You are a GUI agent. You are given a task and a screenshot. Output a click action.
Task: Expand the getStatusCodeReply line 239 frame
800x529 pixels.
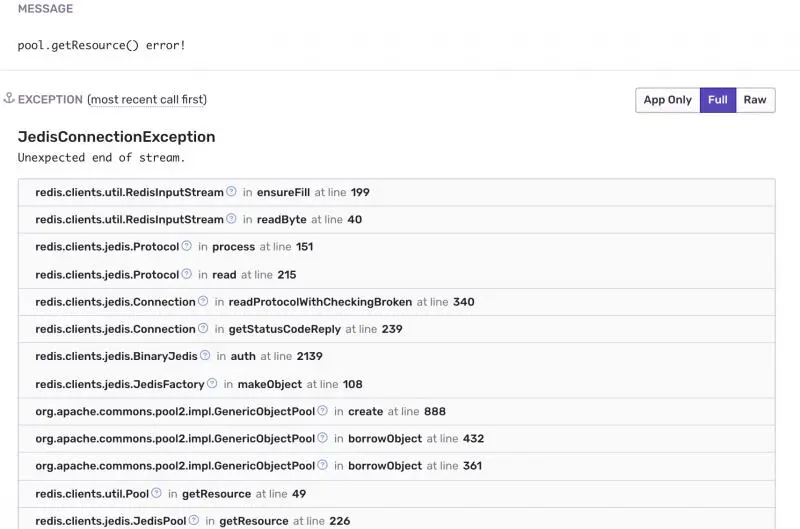pyautogui.click(x=396, y=329)
